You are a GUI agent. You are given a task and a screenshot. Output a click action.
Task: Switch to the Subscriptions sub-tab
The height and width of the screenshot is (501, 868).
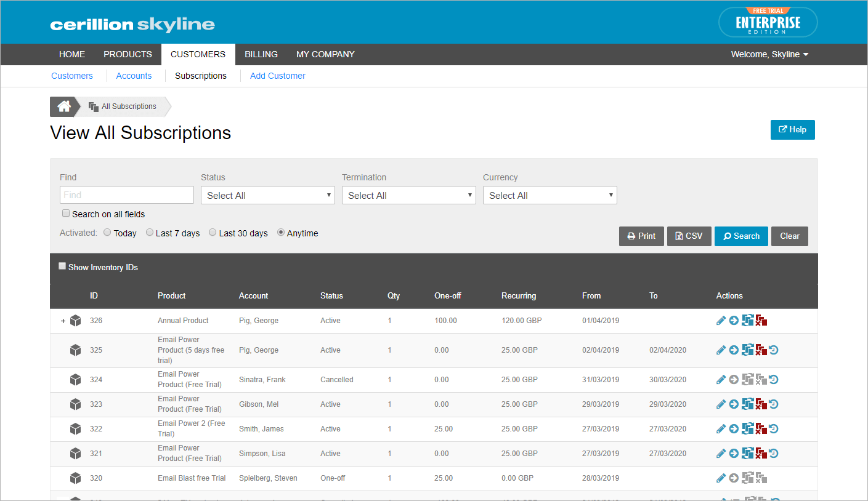tap(201, 76)
